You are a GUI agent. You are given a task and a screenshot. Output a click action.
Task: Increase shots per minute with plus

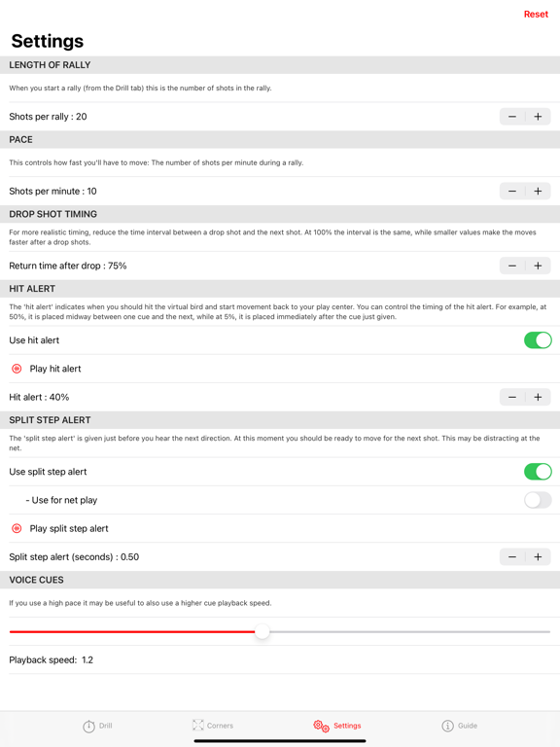[538, 191]
